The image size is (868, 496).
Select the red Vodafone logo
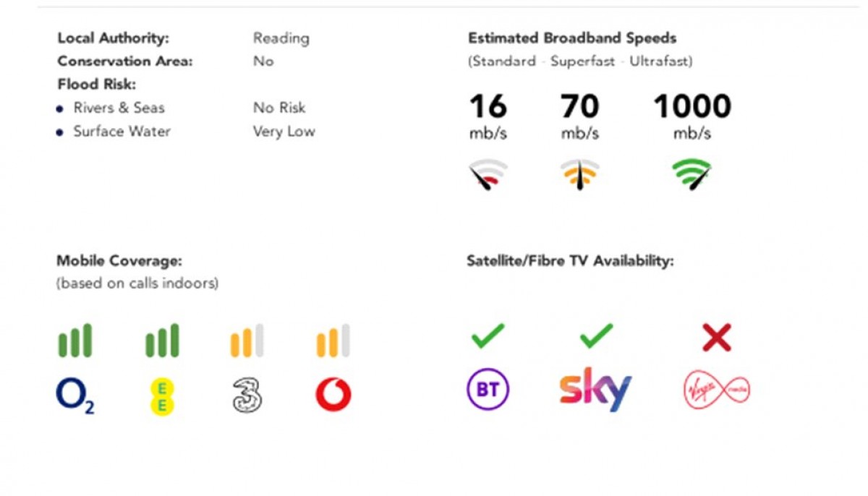333,395
